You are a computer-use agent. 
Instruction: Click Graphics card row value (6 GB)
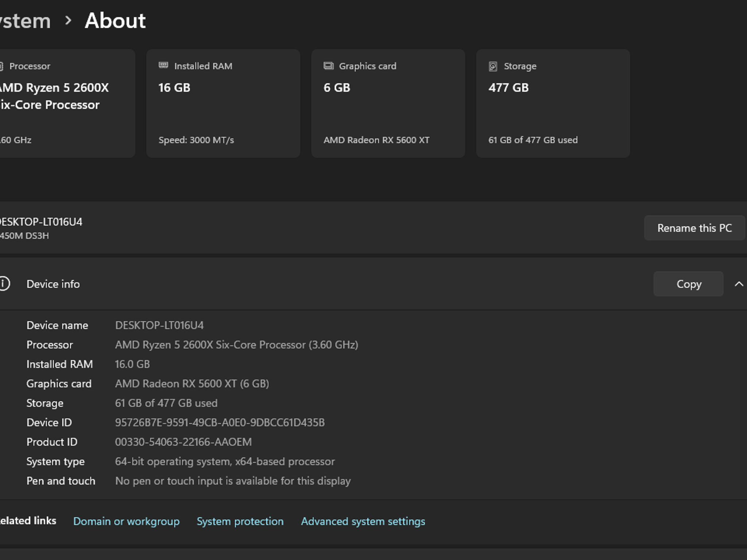coord(192,384)
